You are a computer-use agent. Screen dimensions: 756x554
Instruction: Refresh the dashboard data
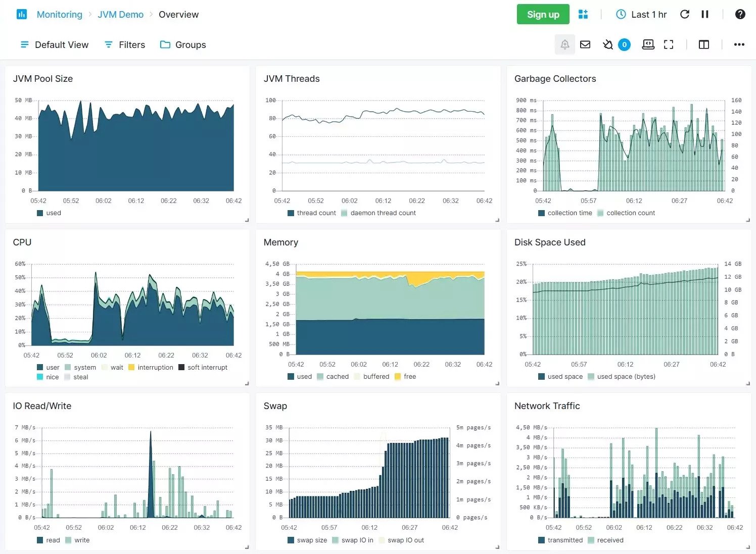coord(685,14)
